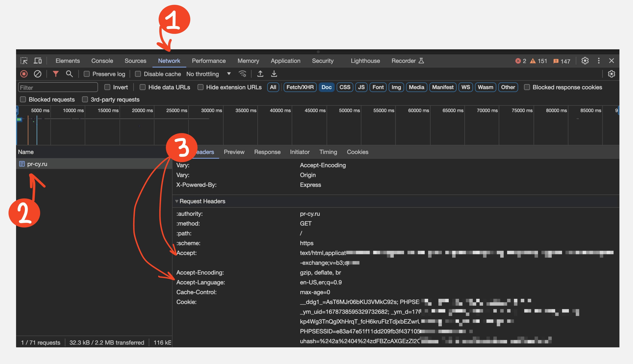
Task: Open network conditions Wi-Fi icon
Action: click(x=242, y=74)
